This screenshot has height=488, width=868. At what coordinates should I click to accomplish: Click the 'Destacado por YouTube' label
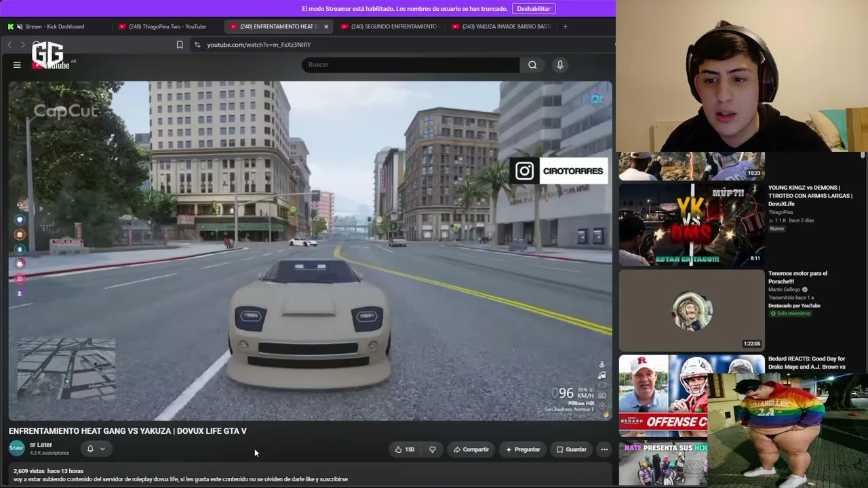point(794,306)
